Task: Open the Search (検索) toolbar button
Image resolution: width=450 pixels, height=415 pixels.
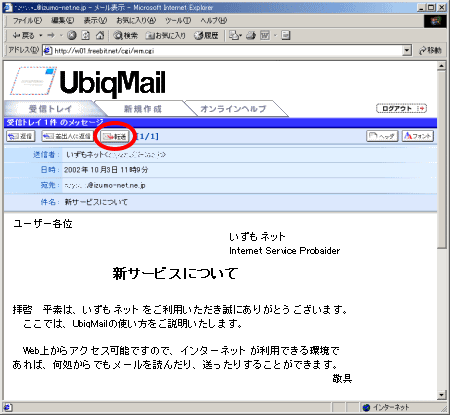Action: [125, 35]
